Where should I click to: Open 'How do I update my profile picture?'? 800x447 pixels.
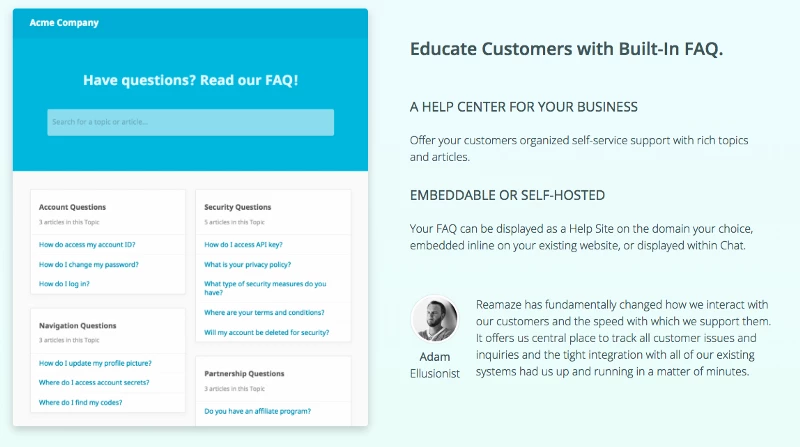pos(94,363)
